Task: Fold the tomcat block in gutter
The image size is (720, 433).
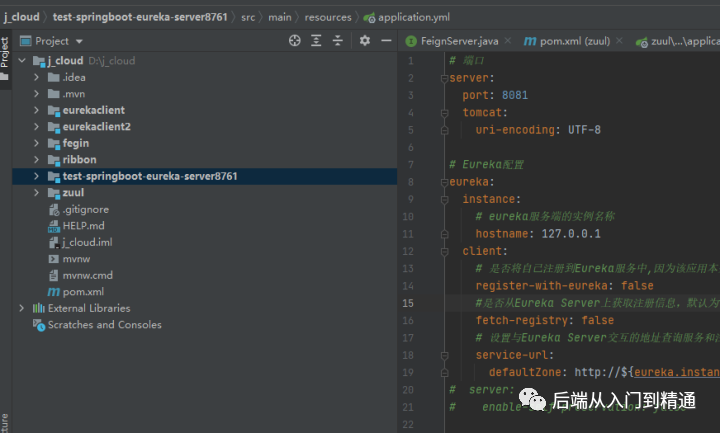Action: pyautogui.click(x=444, y=113)
